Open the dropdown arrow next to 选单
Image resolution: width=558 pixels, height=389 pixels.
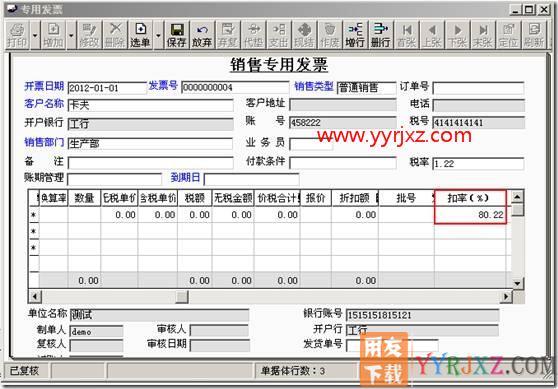pyautogui.click(x=158, y=35)
